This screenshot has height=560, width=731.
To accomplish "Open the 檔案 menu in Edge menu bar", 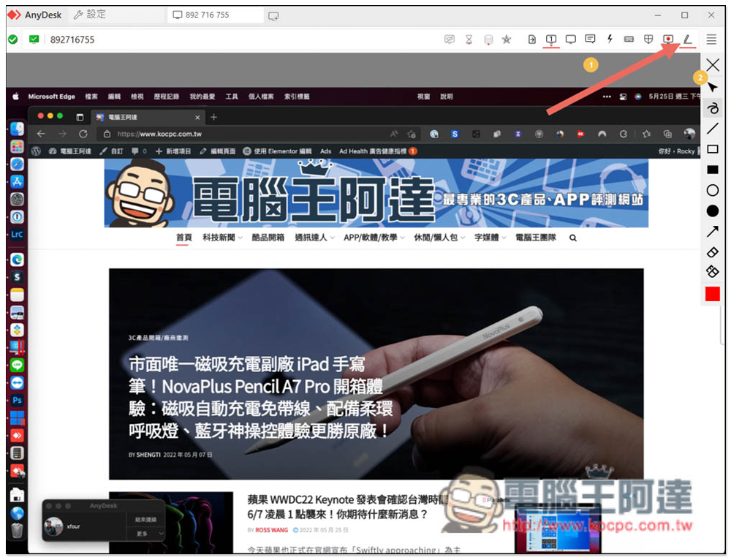I will click(x=91, y=97).
